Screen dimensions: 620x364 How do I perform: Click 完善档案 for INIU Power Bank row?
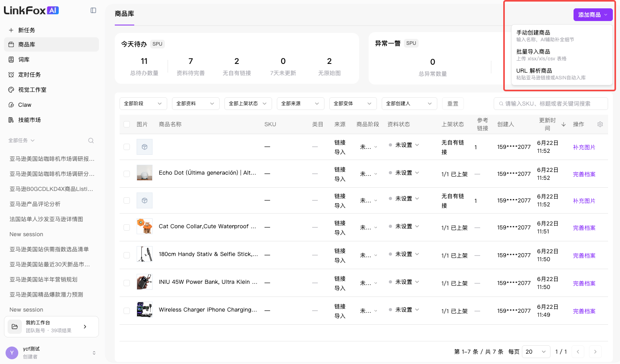[x=584, y=283]
